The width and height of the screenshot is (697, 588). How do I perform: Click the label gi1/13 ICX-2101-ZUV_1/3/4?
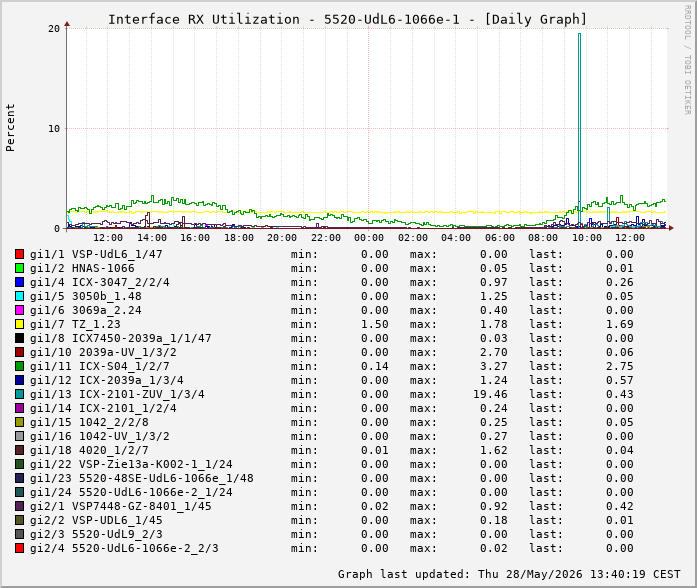117,394
